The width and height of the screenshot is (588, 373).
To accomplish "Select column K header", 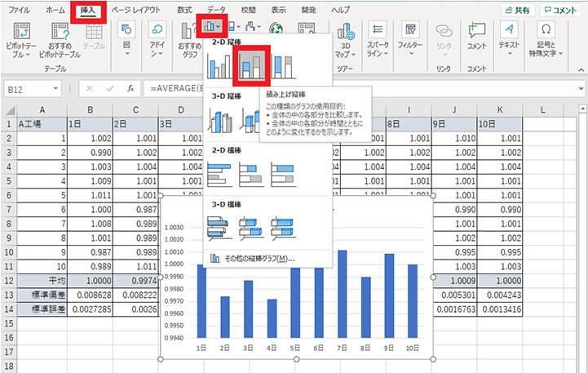I will [499, 110].
